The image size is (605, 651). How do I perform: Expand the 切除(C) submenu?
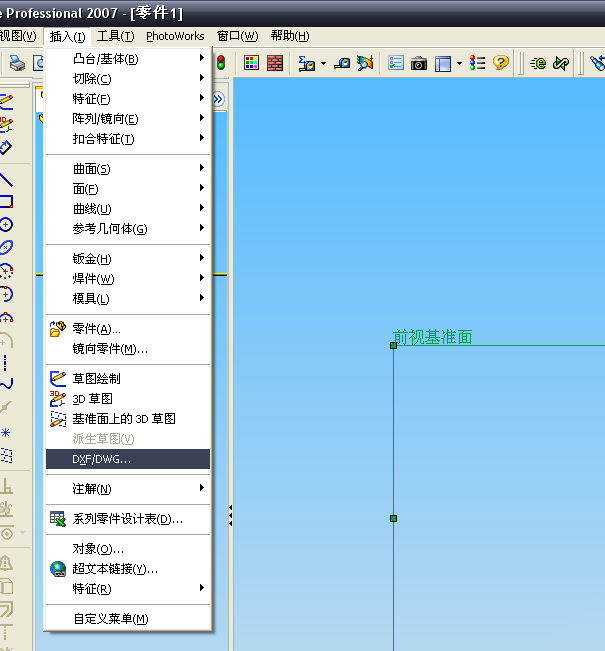click(127, 78)
